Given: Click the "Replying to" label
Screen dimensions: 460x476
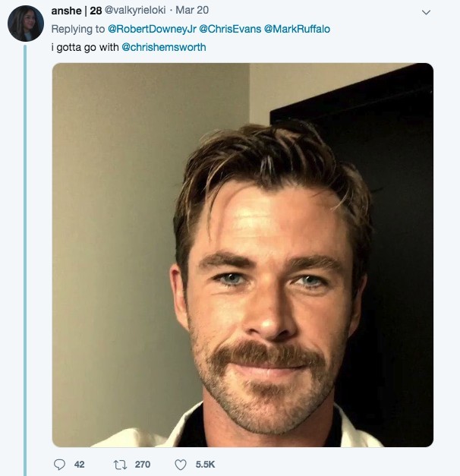Looking at the screenshot, I should tap(77, 29).
